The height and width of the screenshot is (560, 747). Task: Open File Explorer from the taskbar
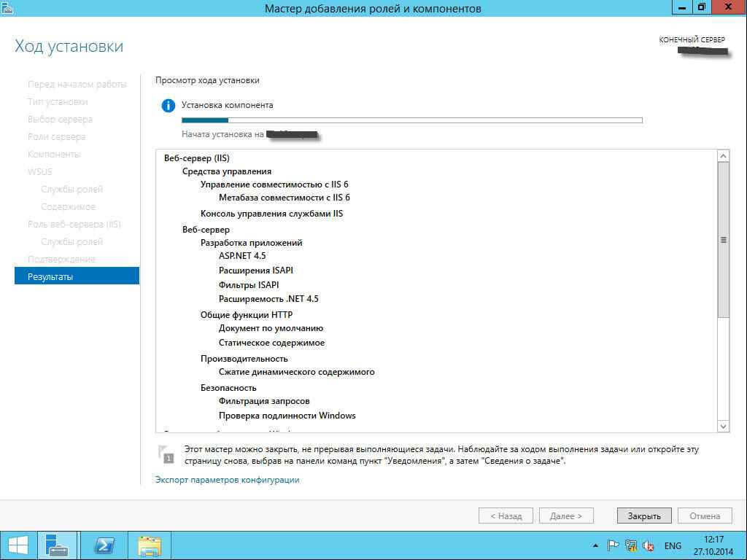coord(149,545)
